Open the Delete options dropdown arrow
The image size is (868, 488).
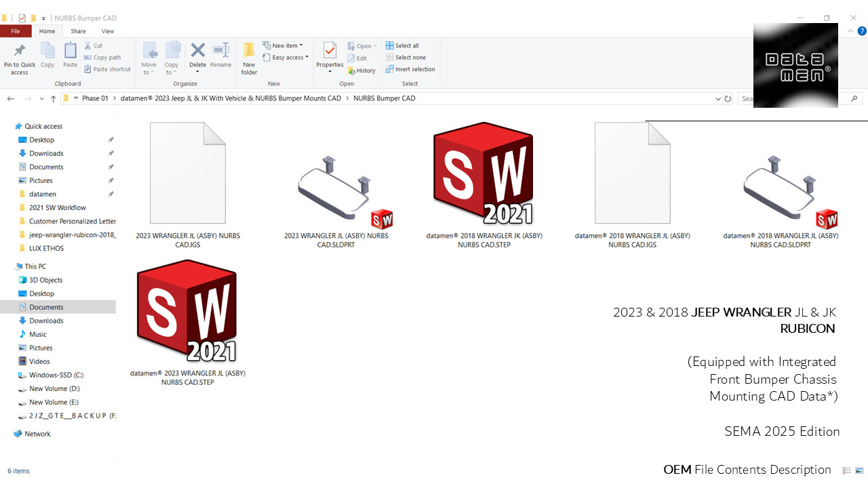pyautogui.click(x=197, y=72)
